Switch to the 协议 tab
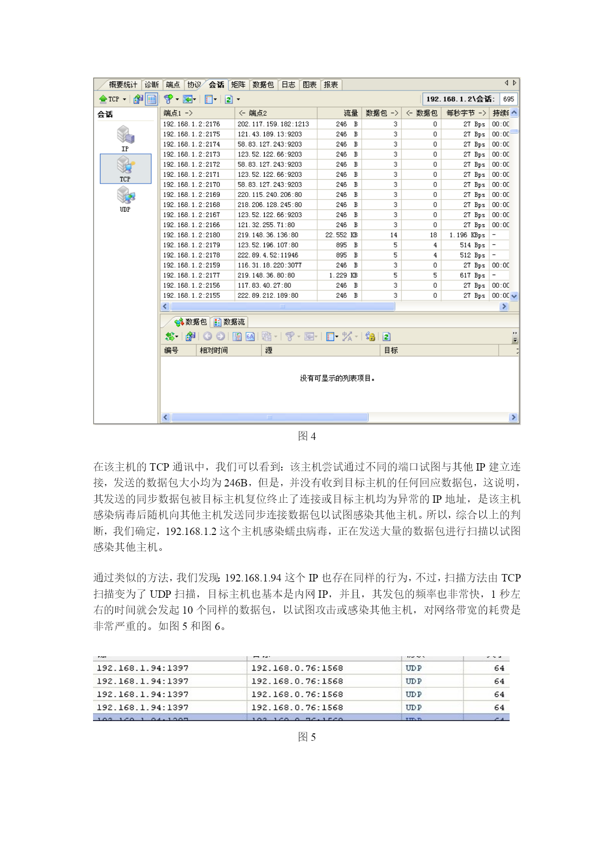 tap(194, 85)
